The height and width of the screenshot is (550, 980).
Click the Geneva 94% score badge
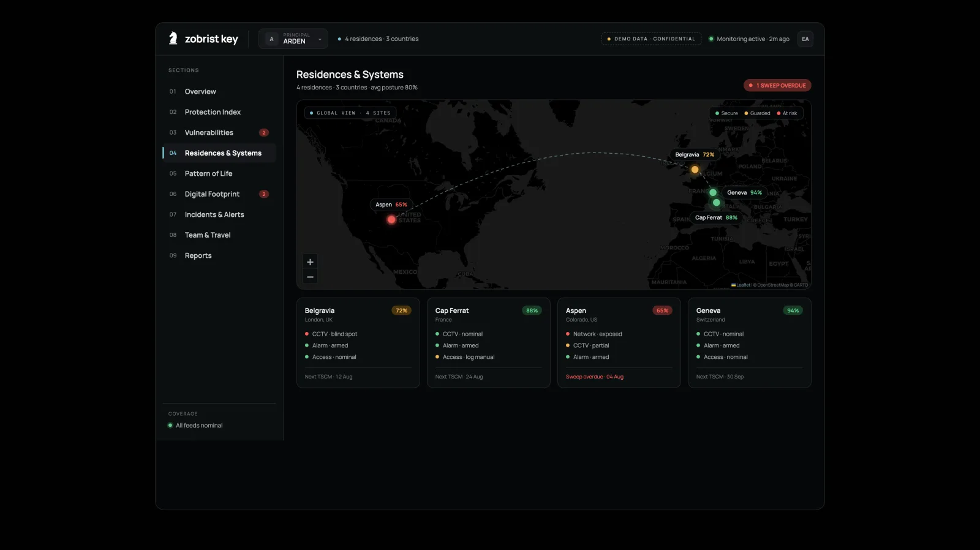[793, 311]
